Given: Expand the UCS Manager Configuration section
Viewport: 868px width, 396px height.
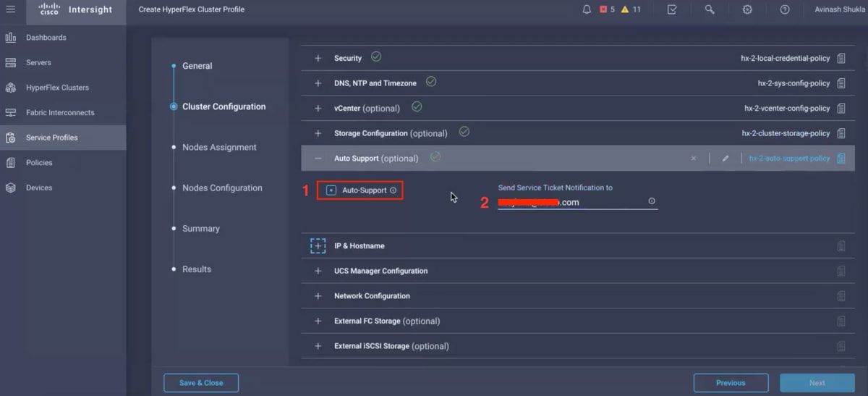Looking at the screenshot, I should click(318, 271).
